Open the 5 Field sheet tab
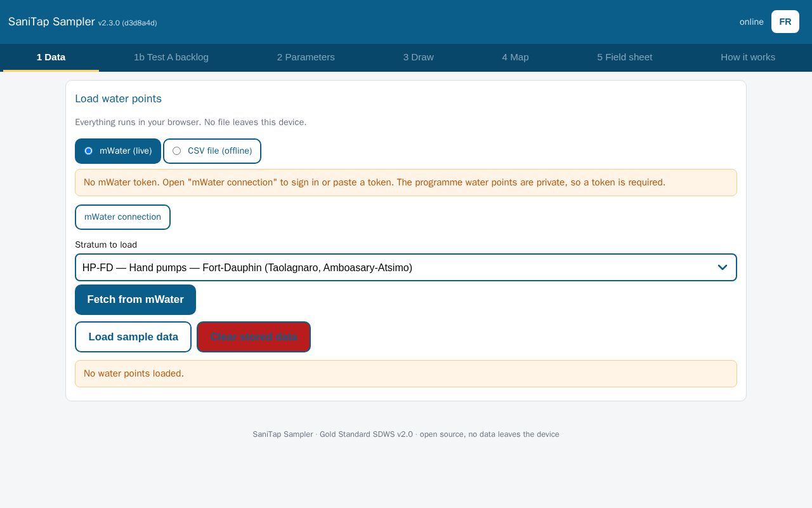This screenshot has height=508, width=812. (x=625, y=57)
